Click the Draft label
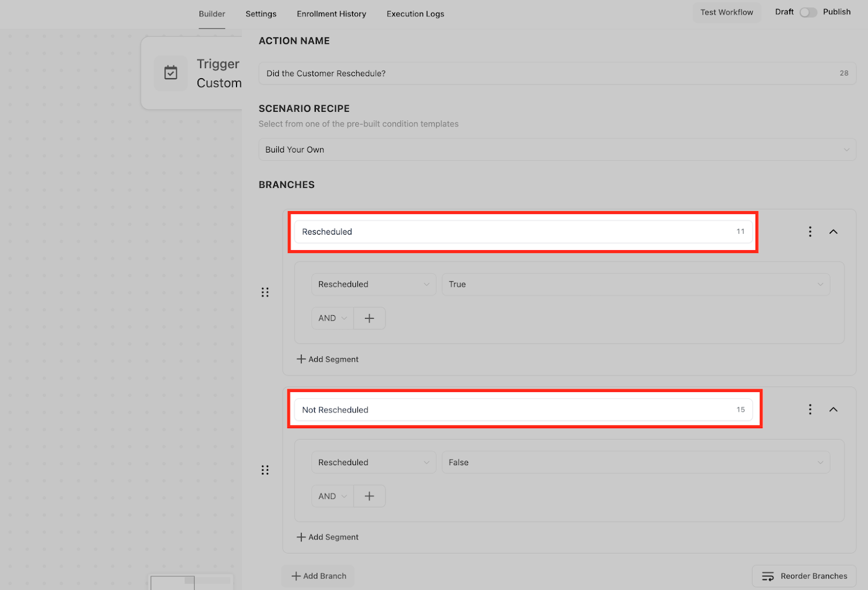This screenshot has width=868, height=590. 784,12
